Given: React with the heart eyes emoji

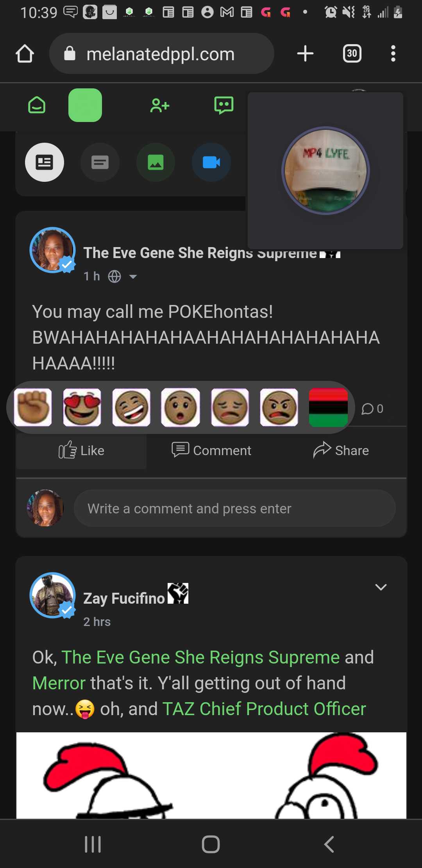Looking at the screenshot, I should click(82, 407).
